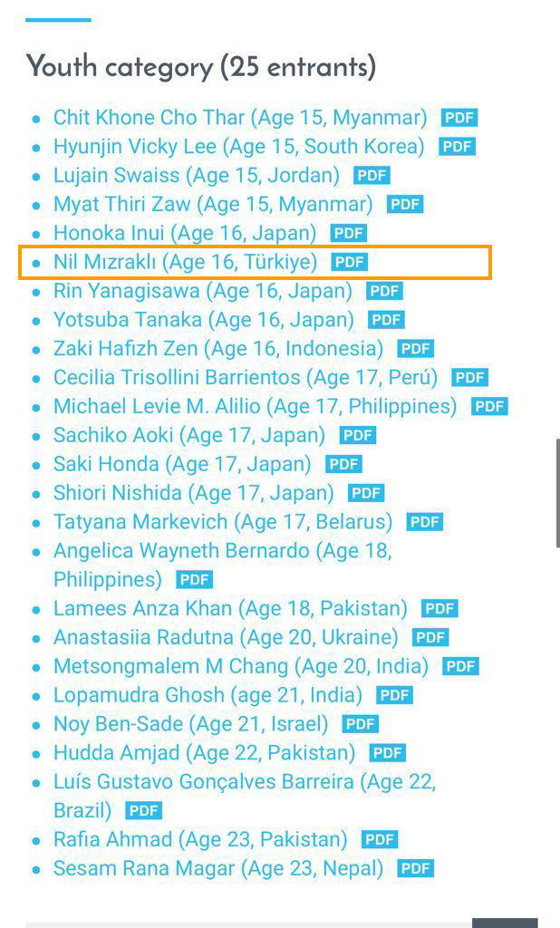This screenshot has width=560, height=928.
Task: Open PDF badge for Chit Khone Cho Thar
Action: 459,118
